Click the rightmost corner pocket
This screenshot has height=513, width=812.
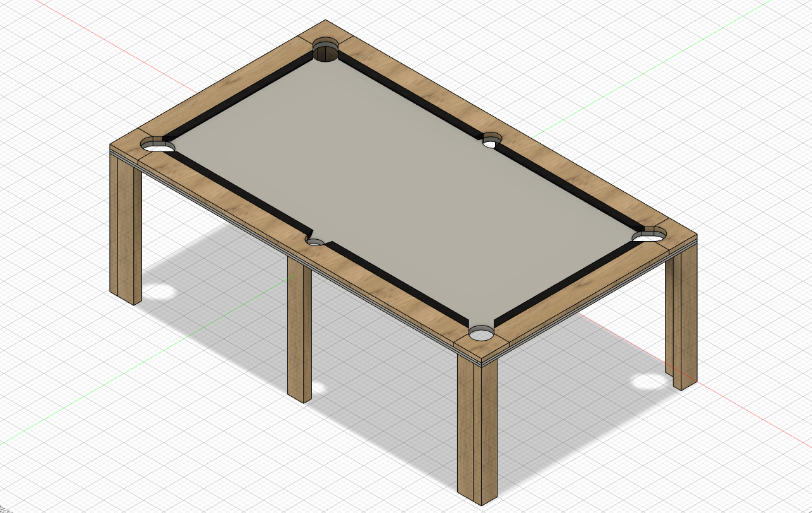650,235
